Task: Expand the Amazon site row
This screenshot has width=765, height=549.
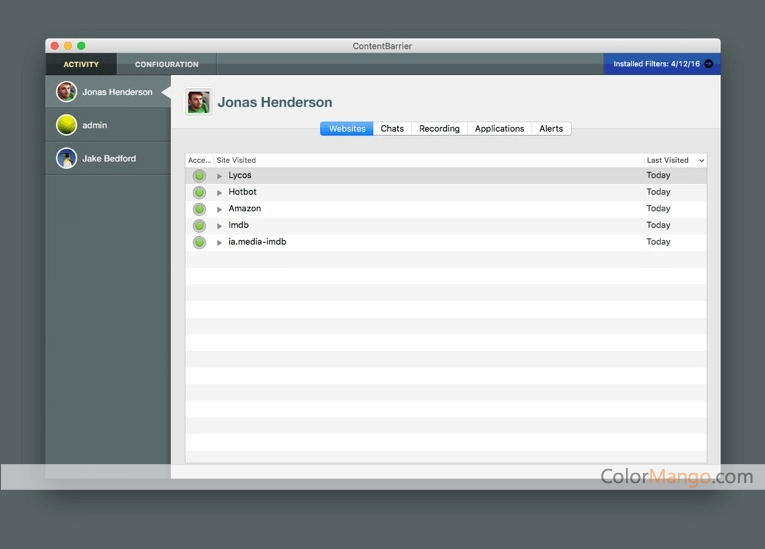Action: click(220, 209)
